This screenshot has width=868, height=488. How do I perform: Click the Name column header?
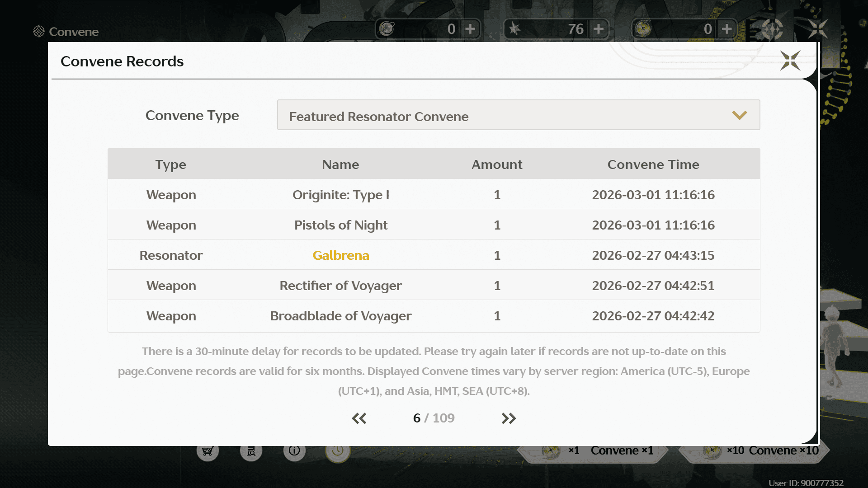340,164
